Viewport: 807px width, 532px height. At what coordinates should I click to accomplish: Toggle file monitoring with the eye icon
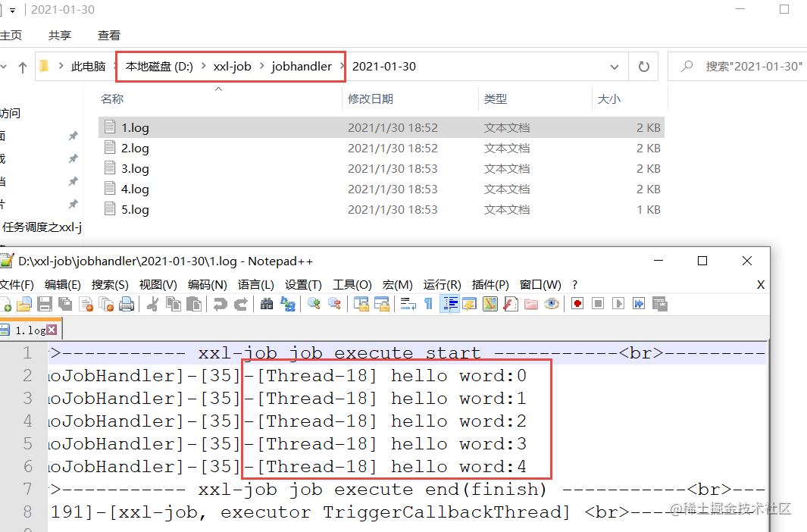pos(552,304)
